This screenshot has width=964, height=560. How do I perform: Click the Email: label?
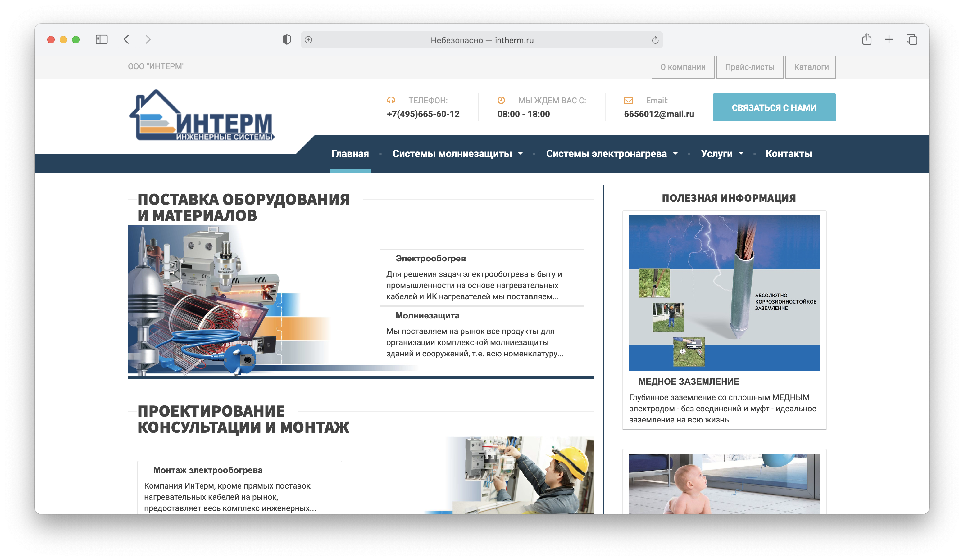tap(657, 101)
